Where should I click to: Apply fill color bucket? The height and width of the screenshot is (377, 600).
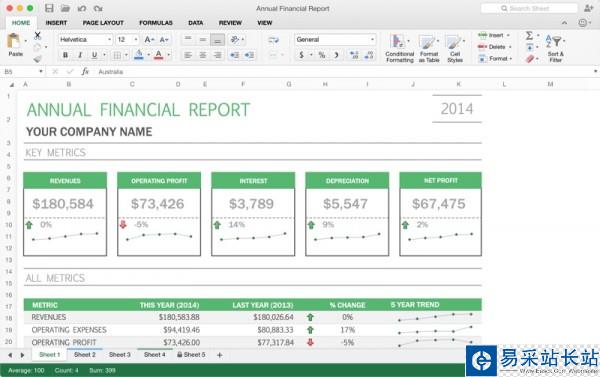(x=139, y=55)
